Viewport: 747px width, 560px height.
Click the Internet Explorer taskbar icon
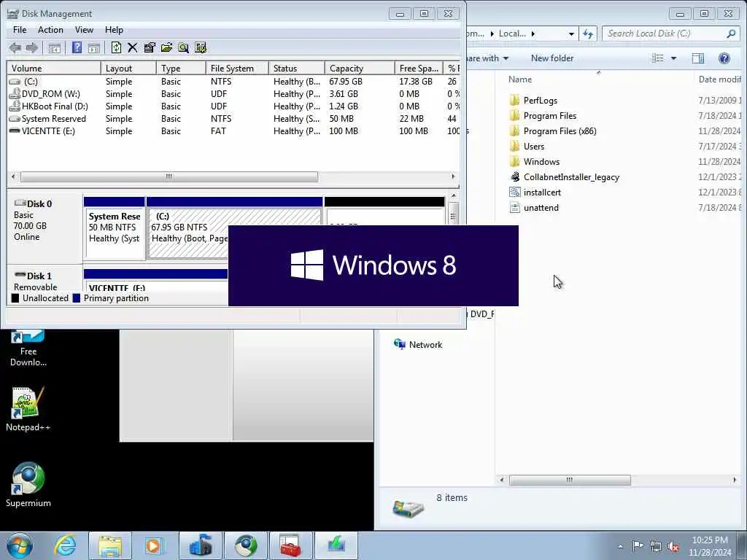[65, 545]
